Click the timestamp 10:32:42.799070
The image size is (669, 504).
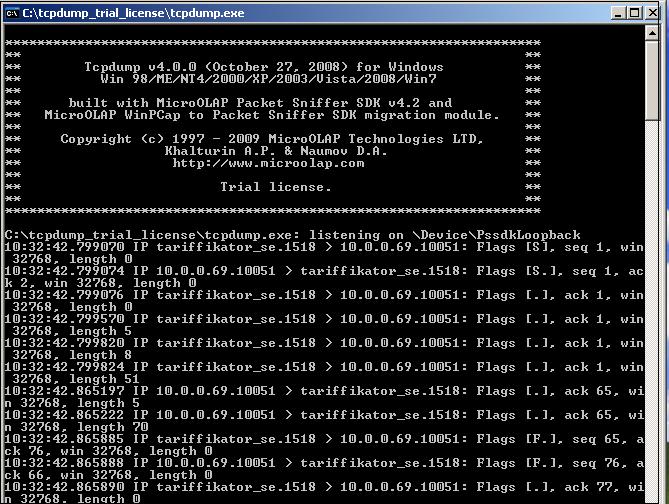pos(64,247)
